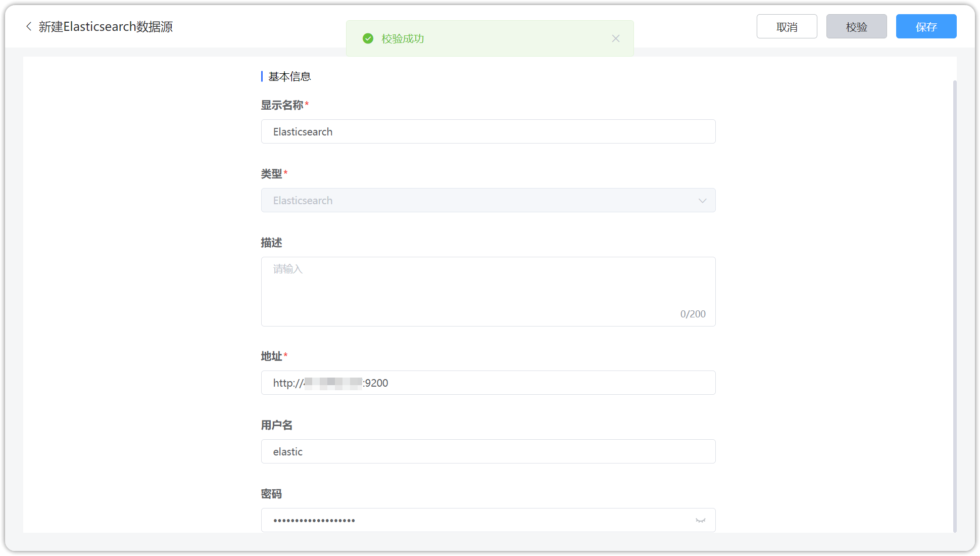Click the 描述 label
This screenshot has height=556, width=980.
[x=271, y=243]
